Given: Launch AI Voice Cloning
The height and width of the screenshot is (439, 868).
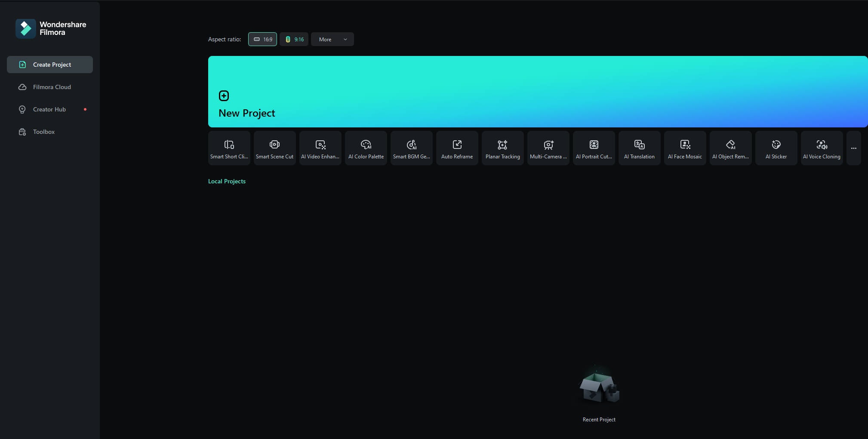Looking at the screenshot, I should [822, 148].
